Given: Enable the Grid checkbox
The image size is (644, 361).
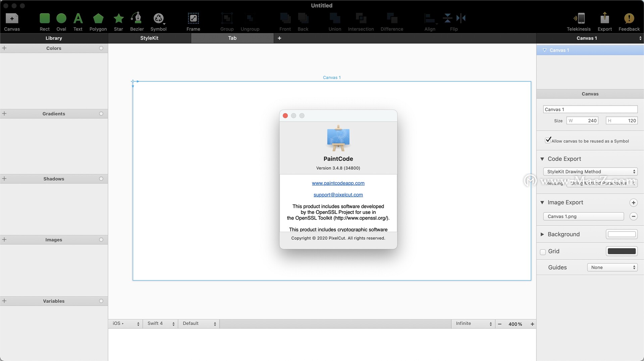Looking at the screenshot, I should click(x=543, y=252).
